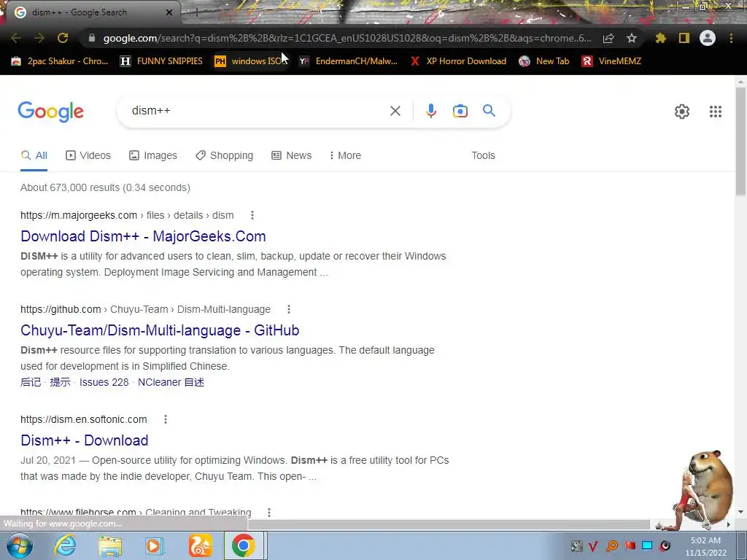Open Chrome's three-dot menu
Viewport: 747px width, 560px height.
tap(731, 38)
